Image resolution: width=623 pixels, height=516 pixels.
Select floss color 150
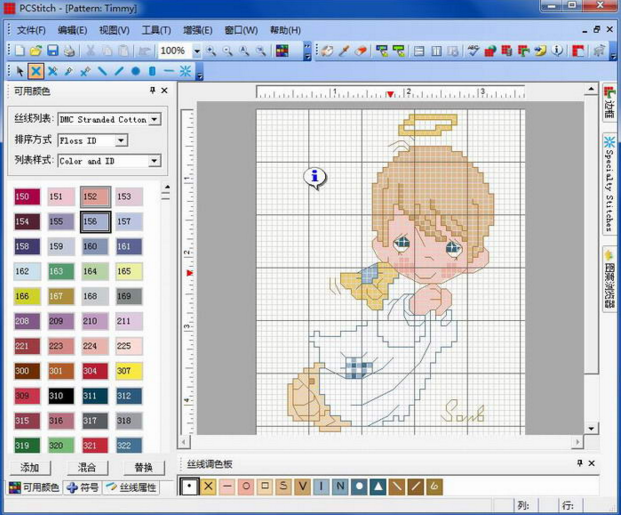[x=27, y=197]
